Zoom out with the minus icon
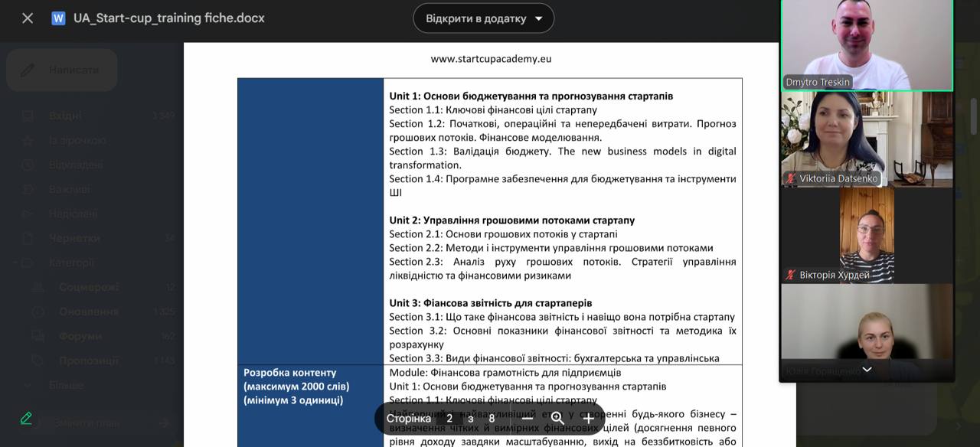 (527, 418)
